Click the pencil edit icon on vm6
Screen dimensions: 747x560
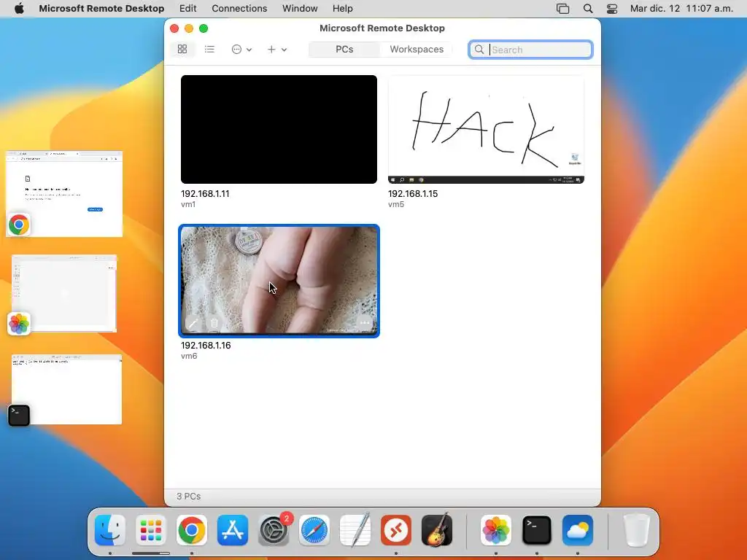click(x=193, y=323)
